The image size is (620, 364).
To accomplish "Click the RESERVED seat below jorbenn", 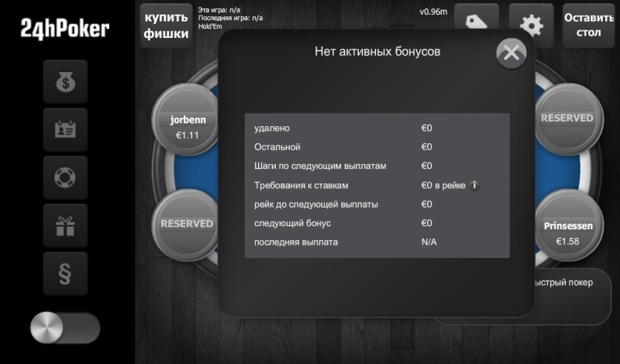I will pyautogui.click(x=188, y=225).
